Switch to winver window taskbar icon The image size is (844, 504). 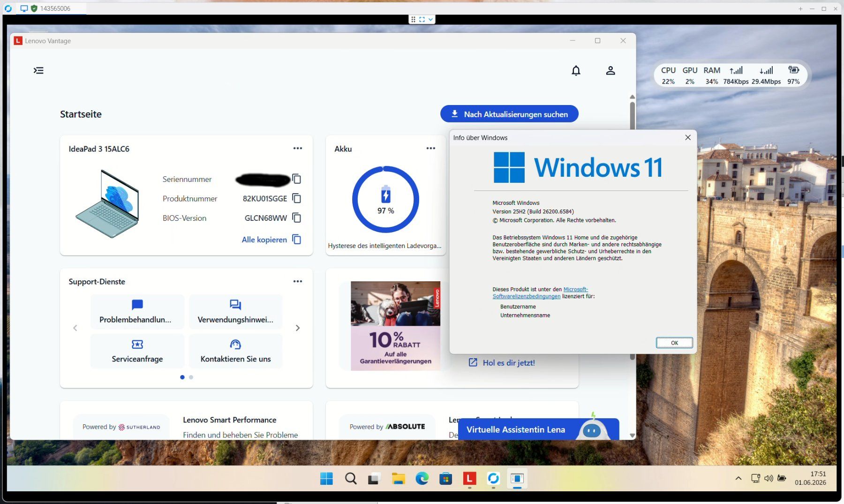tap(517, 479)
